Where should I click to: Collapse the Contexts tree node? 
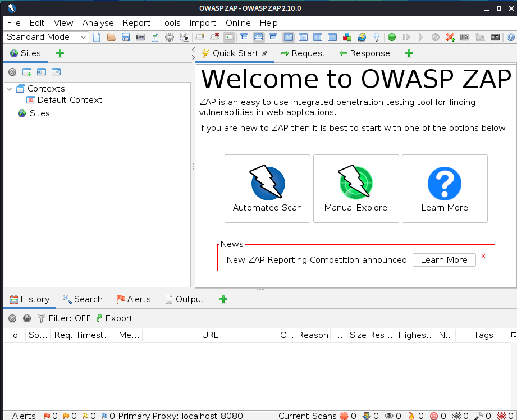pyautogui.click(x=10, y=89)
